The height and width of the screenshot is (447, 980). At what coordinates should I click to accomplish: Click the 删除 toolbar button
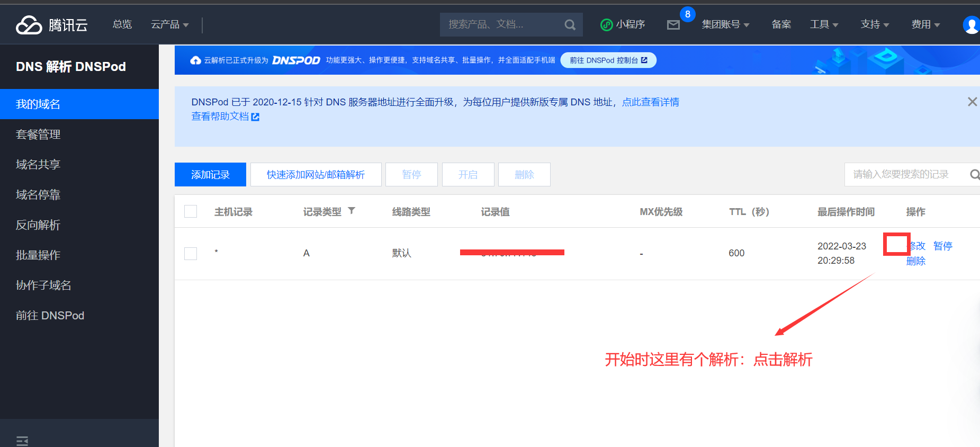click(524, 175)
